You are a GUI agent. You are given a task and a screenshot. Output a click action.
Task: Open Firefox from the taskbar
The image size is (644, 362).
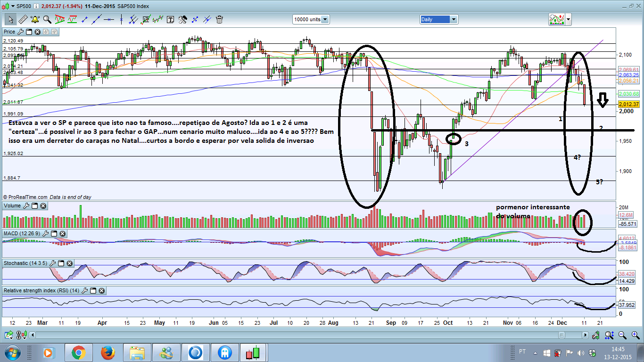coord(108,352)
